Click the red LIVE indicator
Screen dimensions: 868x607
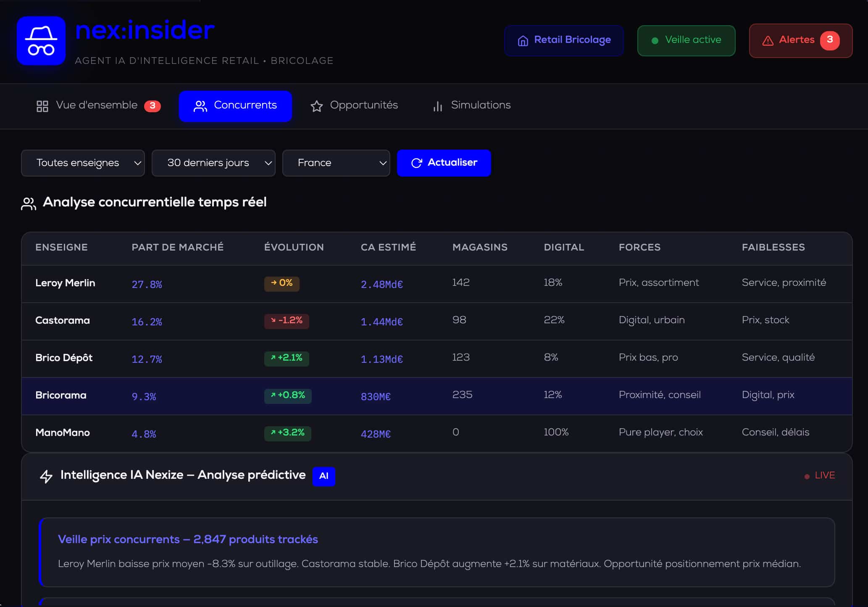[x=819, y=475]
